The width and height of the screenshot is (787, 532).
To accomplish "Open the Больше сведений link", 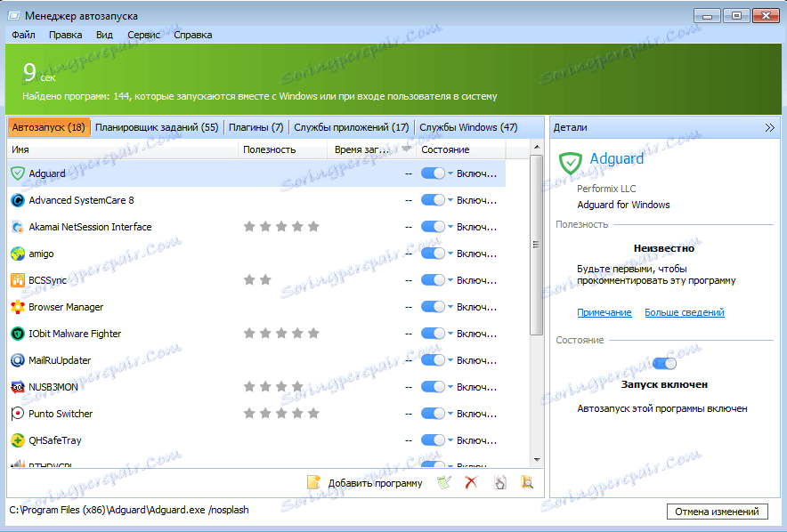I will 685,312.
